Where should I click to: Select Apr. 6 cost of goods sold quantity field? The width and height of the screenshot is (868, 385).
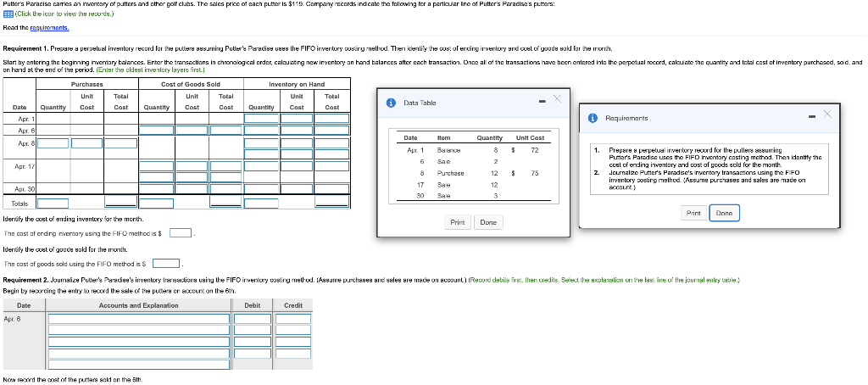click(157, 131)
